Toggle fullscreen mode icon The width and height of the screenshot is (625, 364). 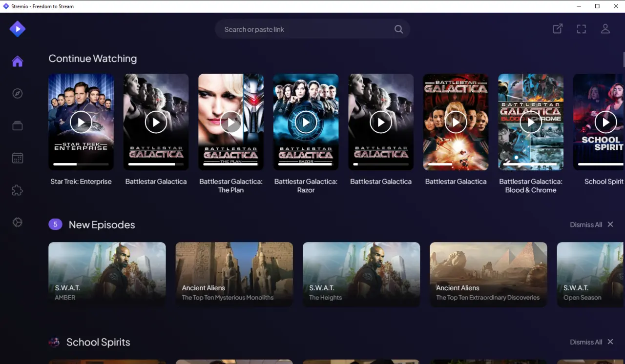coord(582,29)
